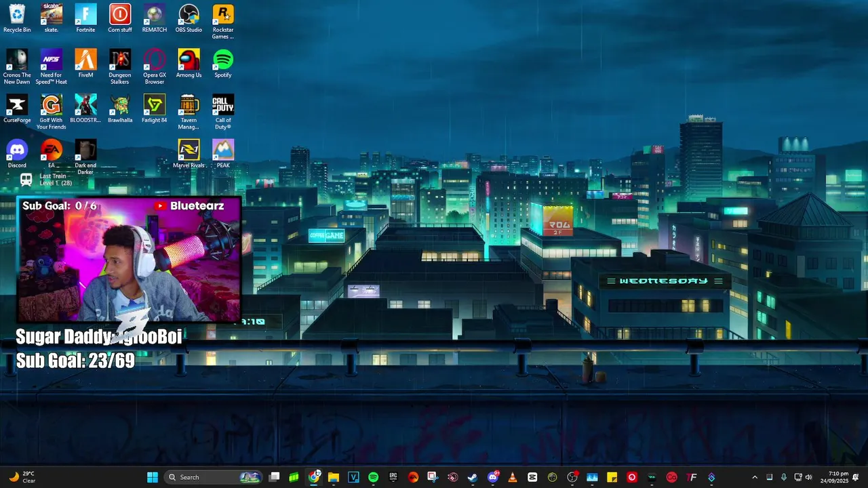Open the Corn stuff desktop icon

point(120,18)
